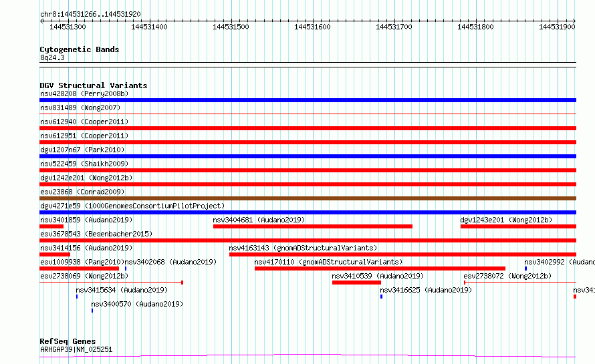Open the dgv1207n67 (Park2010) variant label

point(82,150)
